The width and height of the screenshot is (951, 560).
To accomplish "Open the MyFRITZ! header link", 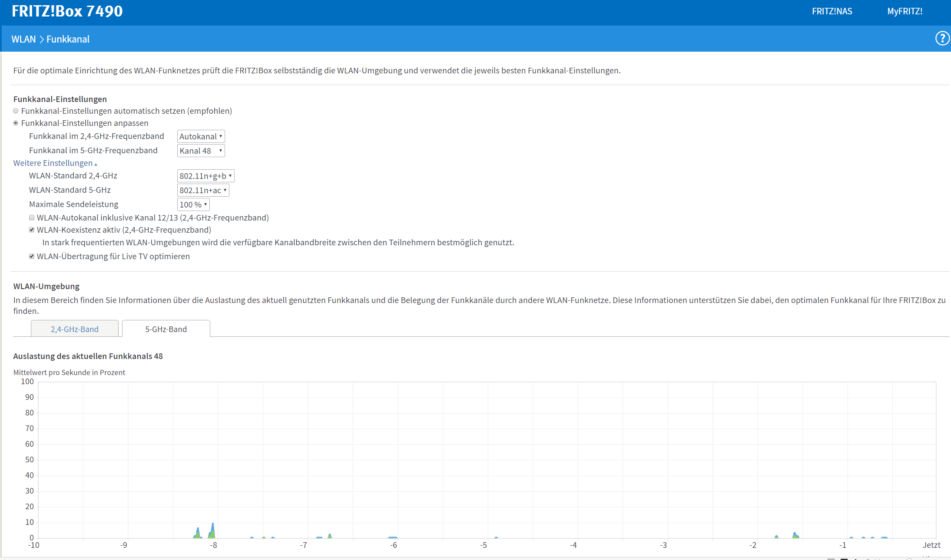I will click(x=905, y=11).
